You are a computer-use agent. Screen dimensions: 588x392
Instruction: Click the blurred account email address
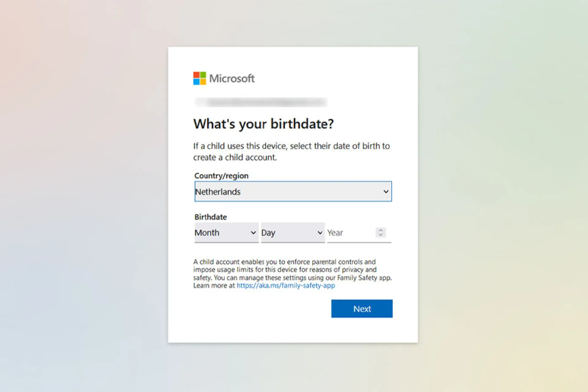[x=261, y=102]
